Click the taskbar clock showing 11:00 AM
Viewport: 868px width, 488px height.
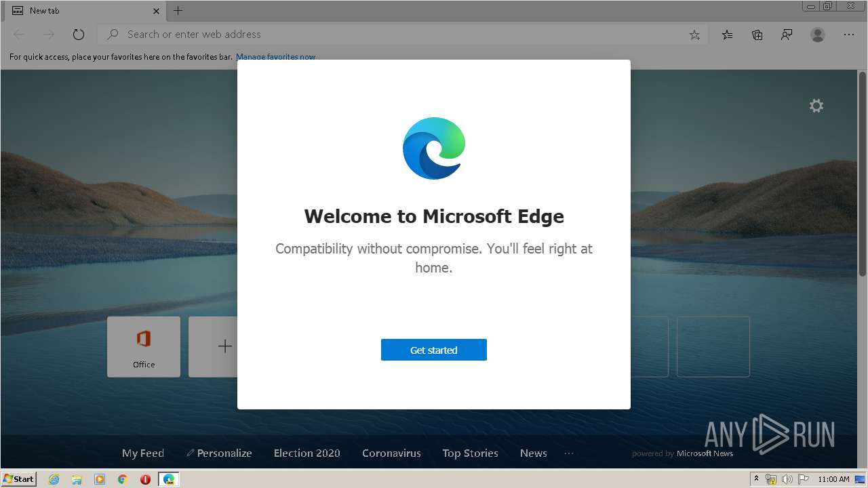pyautogui.click(x=833, y=479)
